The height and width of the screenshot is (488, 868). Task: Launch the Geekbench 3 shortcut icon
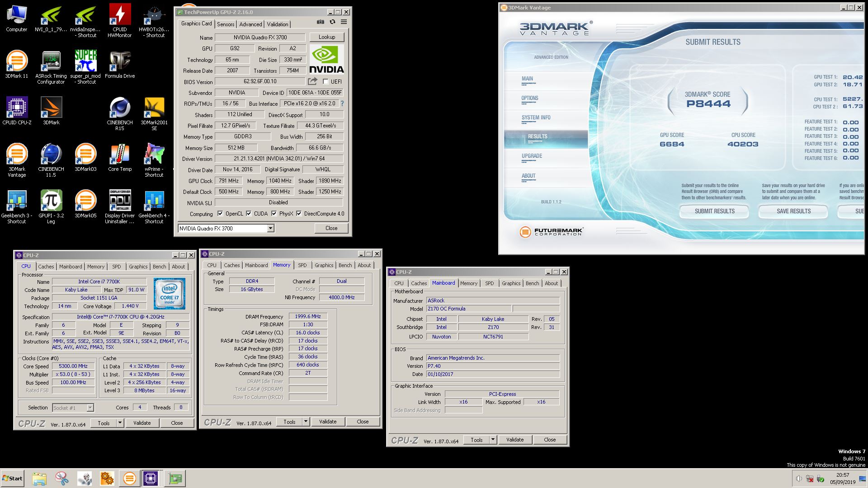pyautogui.click(x=17, y=206)
